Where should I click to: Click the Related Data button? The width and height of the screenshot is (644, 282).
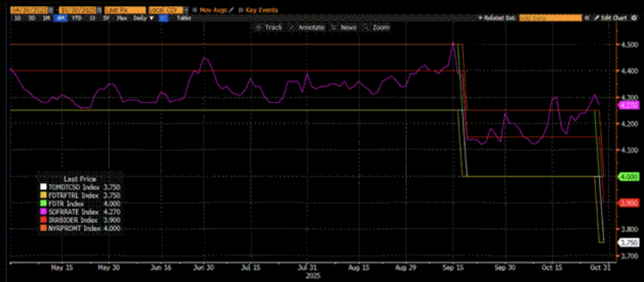pos(497,18)
